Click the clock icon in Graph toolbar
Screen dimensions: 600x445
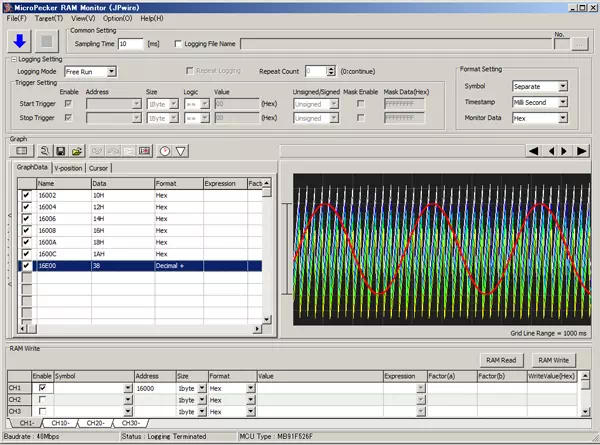(x=164, y=150)
